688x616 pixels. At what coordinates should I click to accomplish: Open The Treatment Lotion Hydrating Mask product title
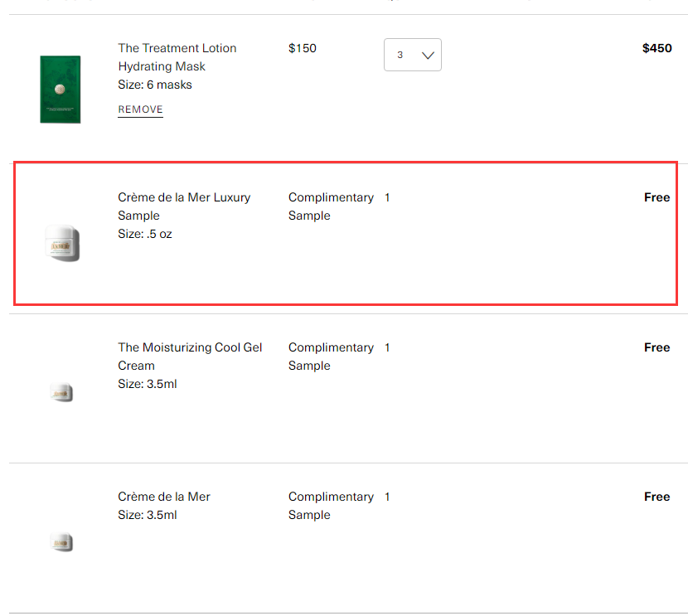(x=177, y=57)
